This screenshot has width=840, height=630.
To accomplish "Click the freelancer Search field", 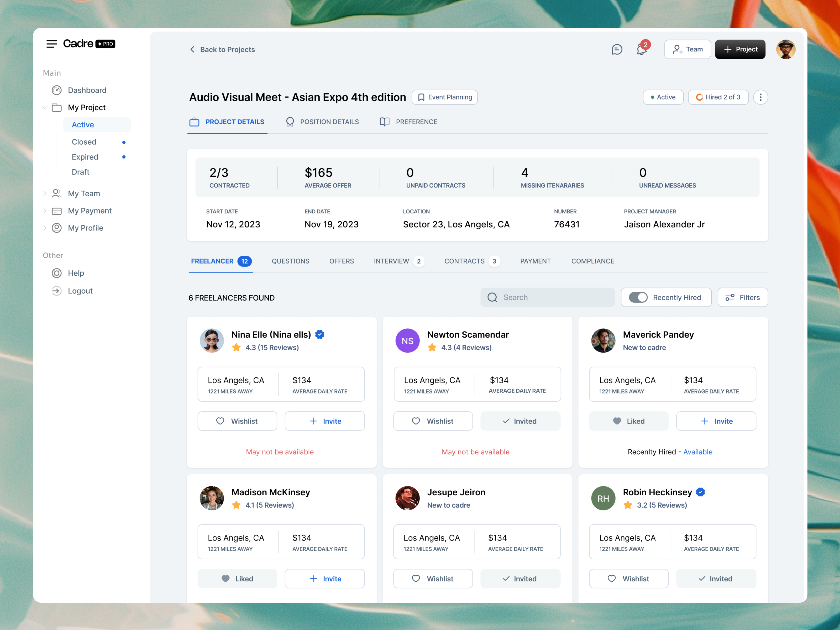I will coord(547,297).
